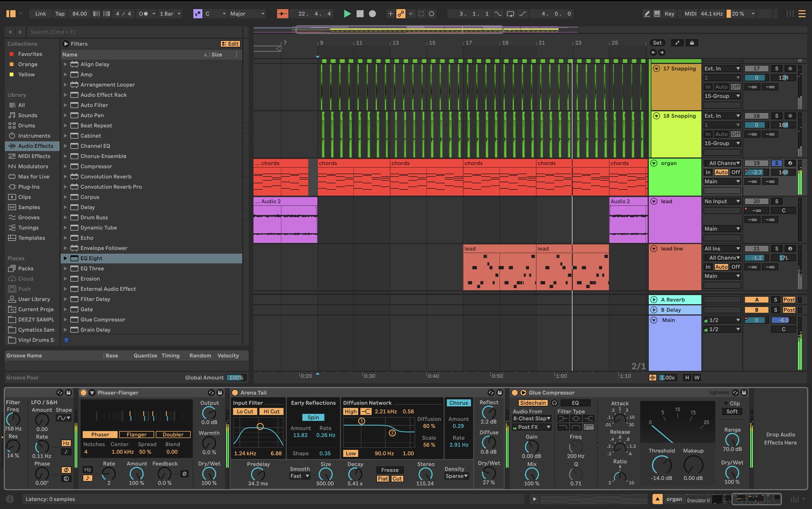812x509 pixels.
Task: Solo the organ track
Action: click(777, 163)
